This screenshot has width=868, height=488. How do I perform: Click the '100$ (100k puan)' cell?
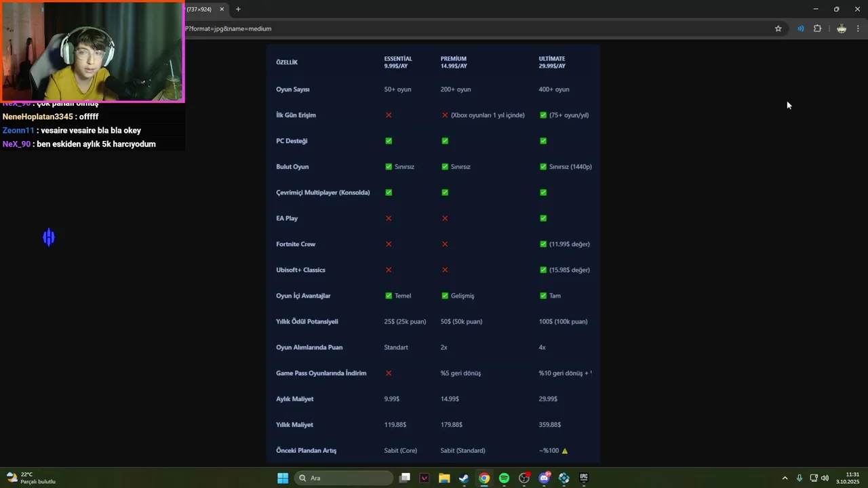(x=564, y=321)
